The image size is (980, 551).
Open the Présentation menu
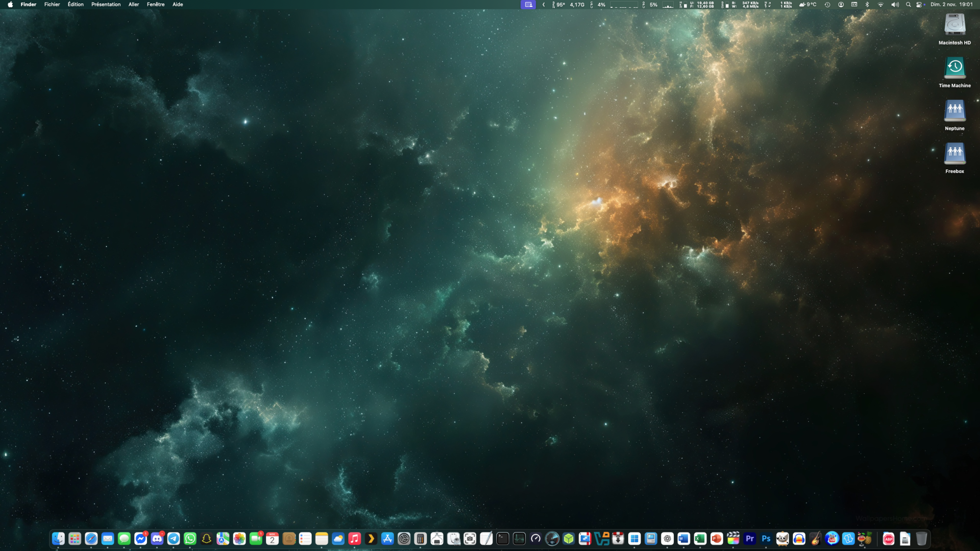click(x=106, y=4)
